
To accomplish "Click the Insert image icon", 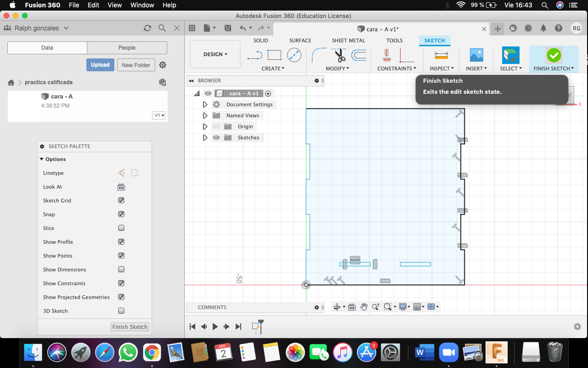I will pos(476,55).
